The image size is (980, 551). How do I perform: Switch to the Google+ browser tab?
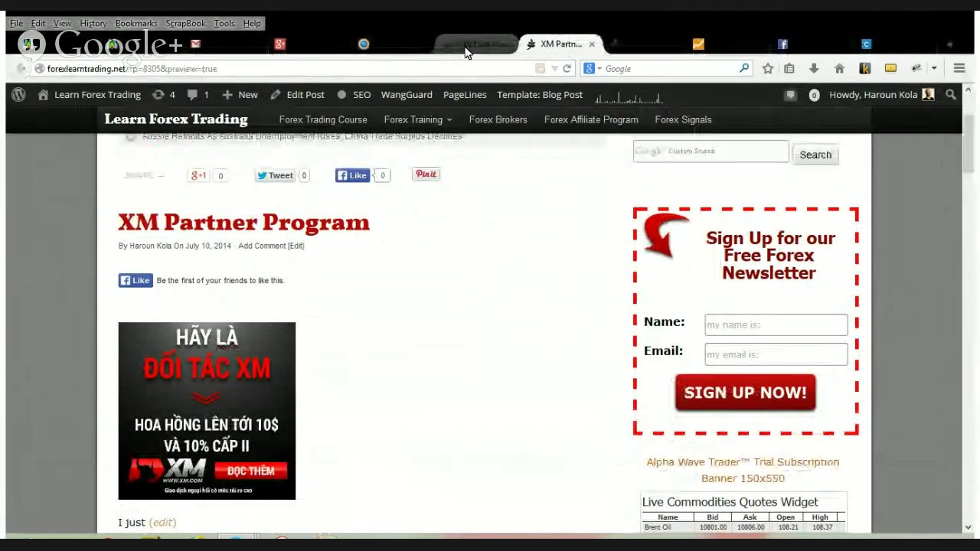tap(280, 44)
